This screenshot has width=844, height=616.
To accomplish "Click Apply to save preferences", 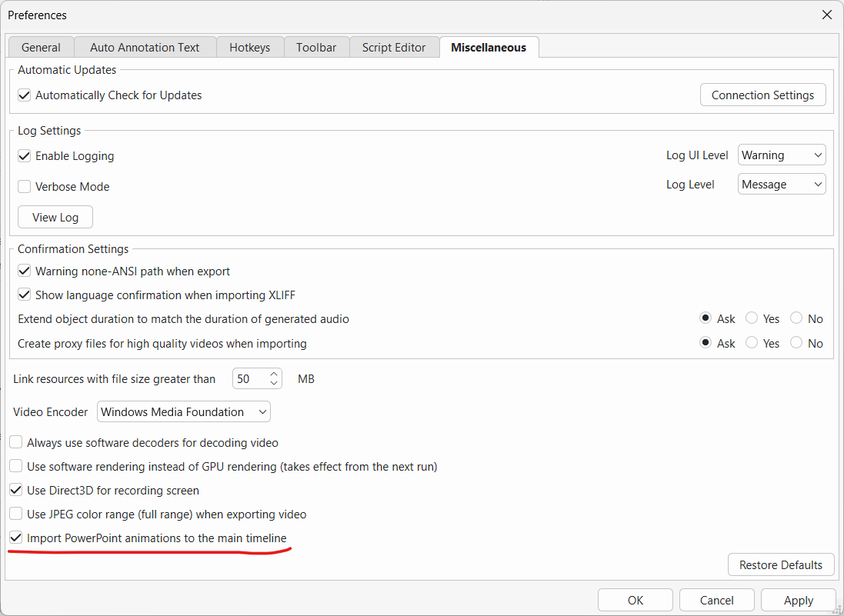I will tap(798, 601).
